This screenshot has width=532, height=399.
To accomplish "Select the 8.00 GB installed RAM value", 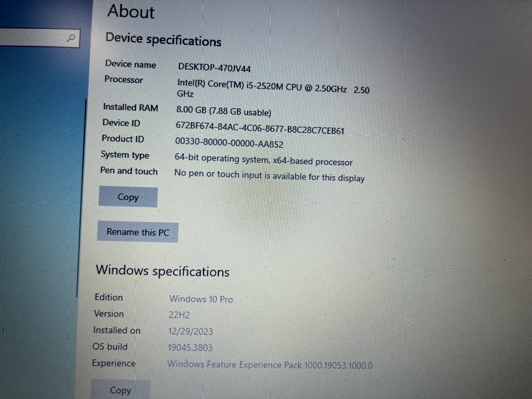I will click(x=223, y=111).
